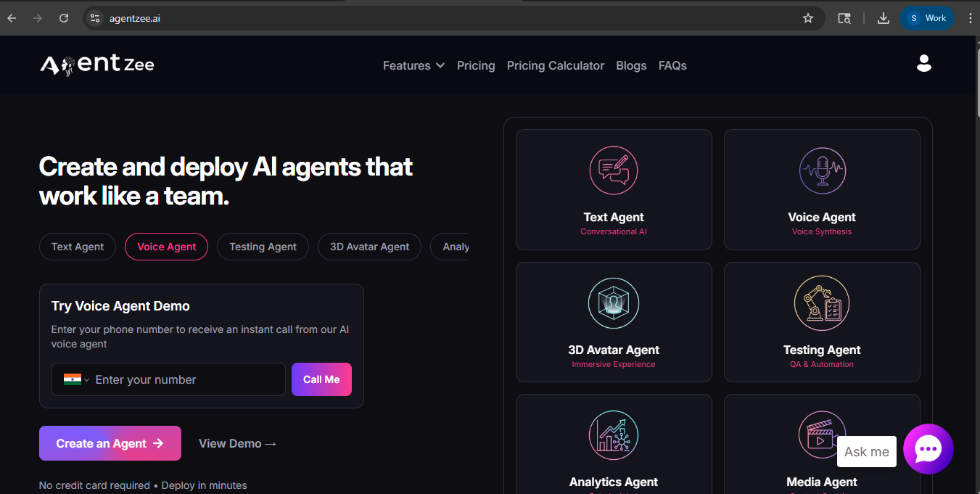Click the Voice Synthesis subtitle text
The image size is (980, 494).
tap(822, 232)
